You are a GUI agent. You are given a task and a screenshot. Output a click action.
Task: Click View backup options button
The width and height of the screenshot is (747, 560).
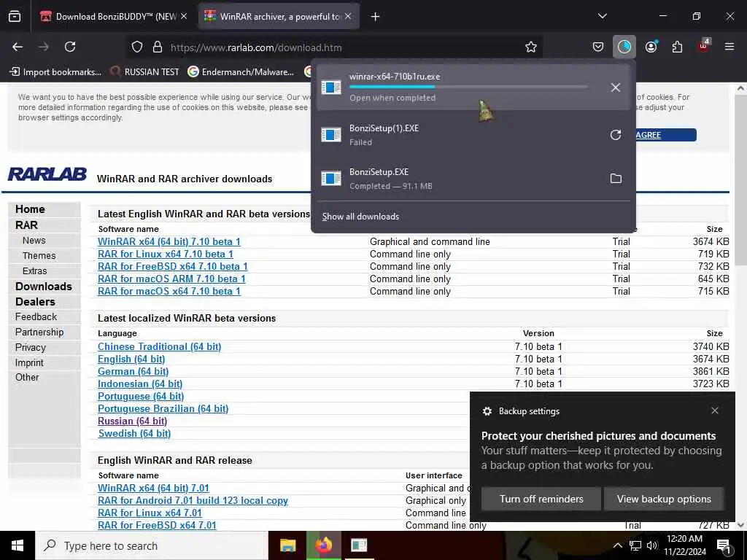point(664,499)
